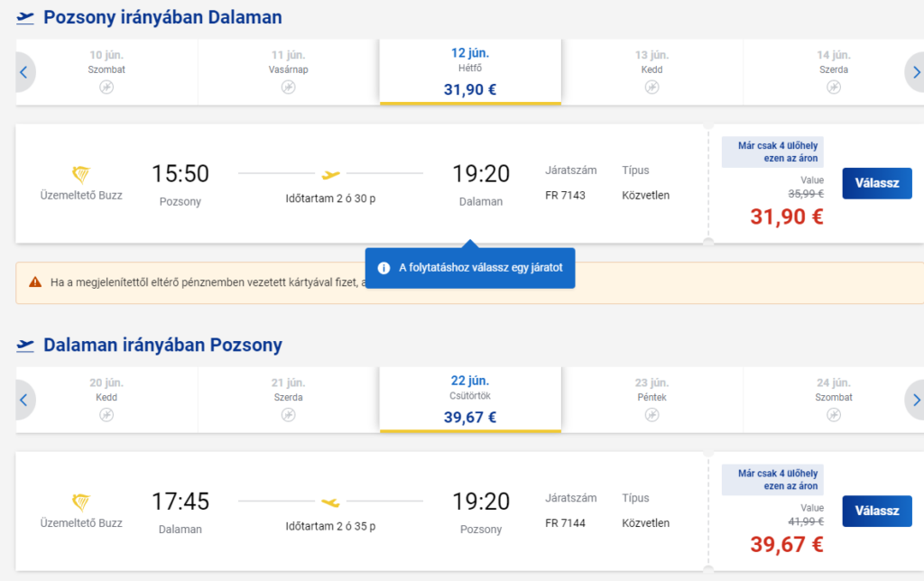Pick the 23 jún. Péntek date
Screen dimensions: 924x581
click(651, 400)
